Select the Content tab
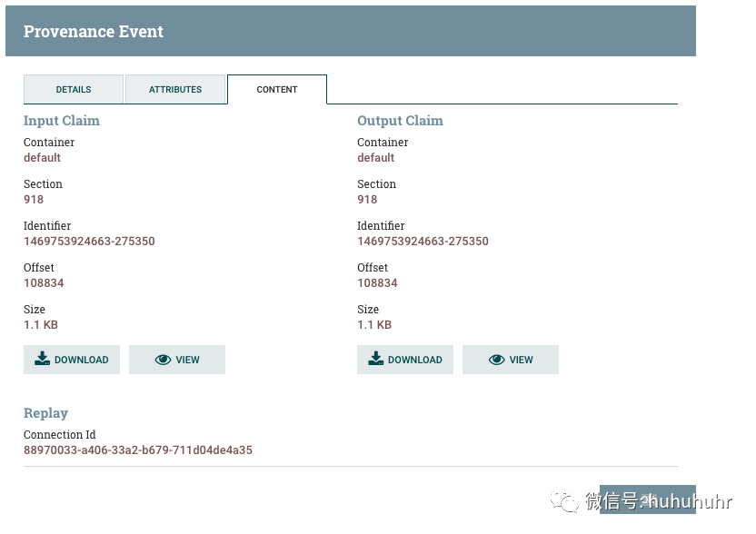This screenshot has height=534, width=756. point(277,89)
